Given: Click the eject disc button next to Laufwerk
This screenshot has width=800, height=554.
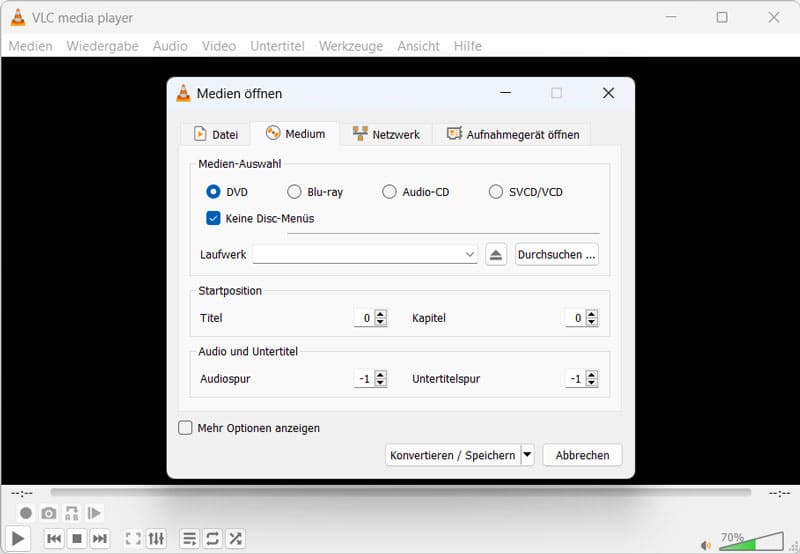Looking at the screenshot, I should 496,255.
